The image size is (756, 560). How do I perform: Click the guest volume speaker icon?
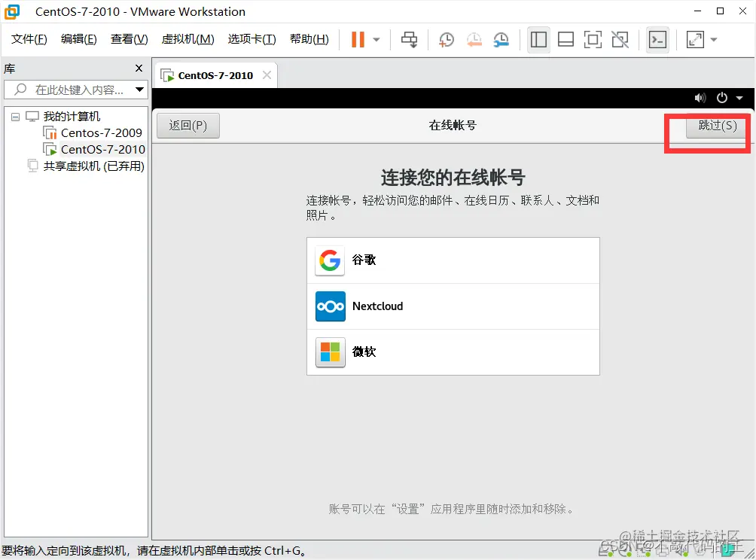click(x=700, y=98)
